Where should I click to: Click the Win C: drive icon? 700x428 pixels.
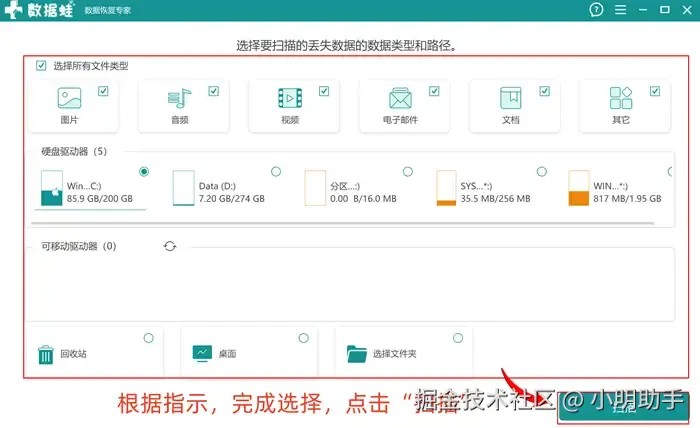pos(51,188)
